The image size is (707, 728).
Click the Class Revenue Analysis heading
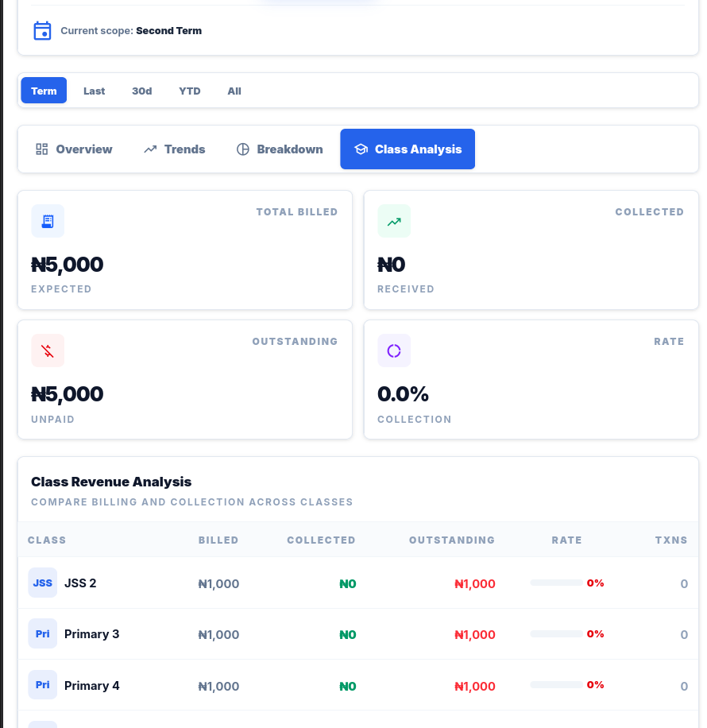[x=111, y=482]
